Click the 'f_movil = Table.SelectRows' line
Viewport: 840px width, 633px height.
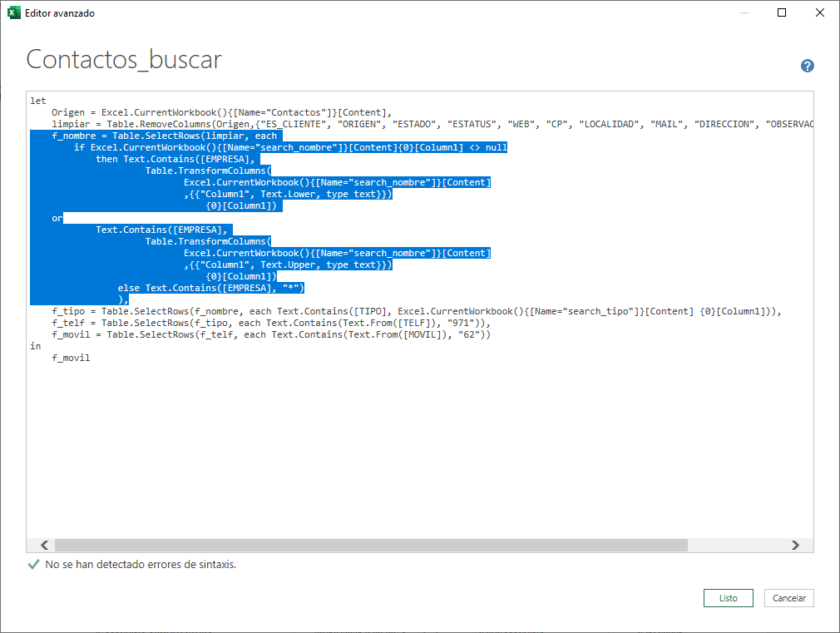tap(271, 335)
